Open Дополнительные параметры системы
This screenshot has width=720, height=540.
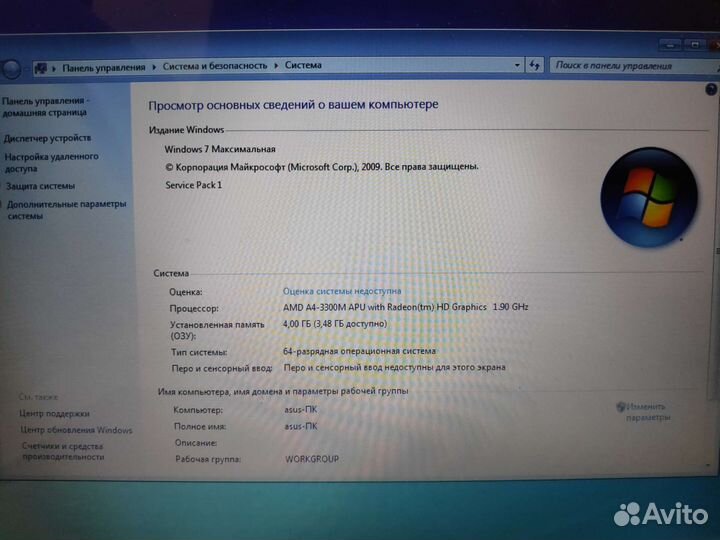point(66,209)
